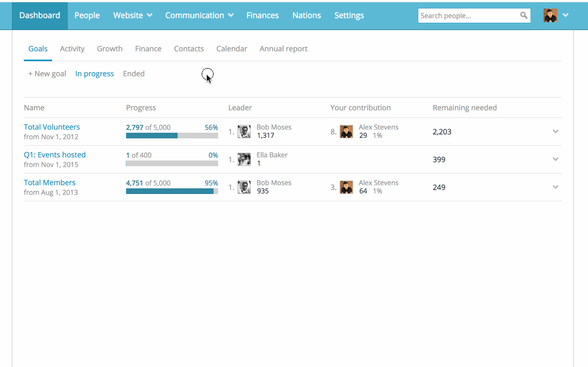588x367 pixels.
Task: Click 'from Nov 1, 2012' date text
Action: click(x=51, y=137)
